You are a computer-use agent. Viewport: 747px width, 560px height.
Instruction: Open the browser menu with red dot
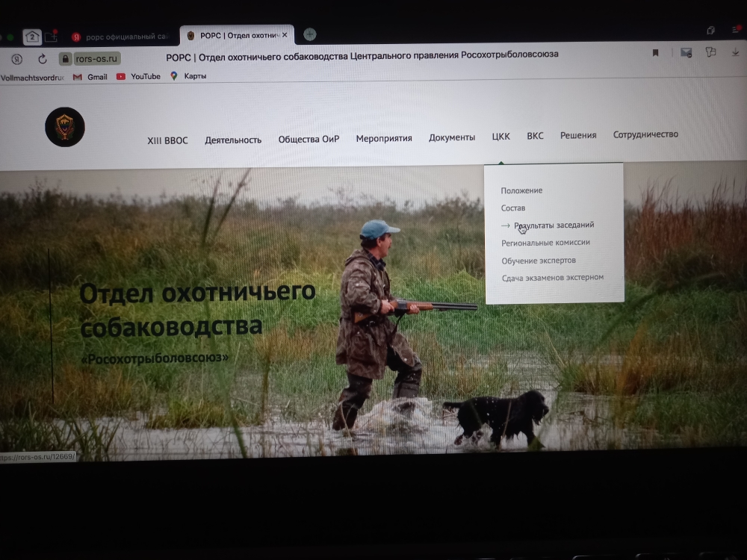pyautogui.click(x=736, y=30)
